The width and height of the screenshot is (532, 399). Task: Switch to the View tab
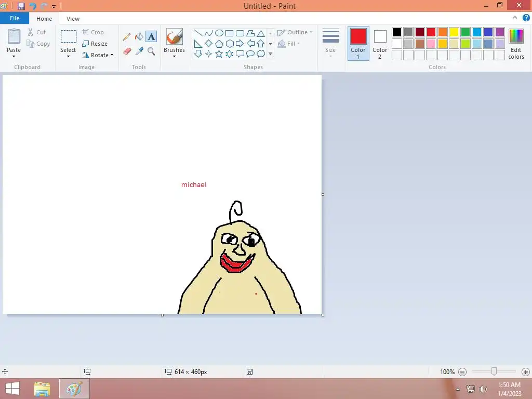73,19
